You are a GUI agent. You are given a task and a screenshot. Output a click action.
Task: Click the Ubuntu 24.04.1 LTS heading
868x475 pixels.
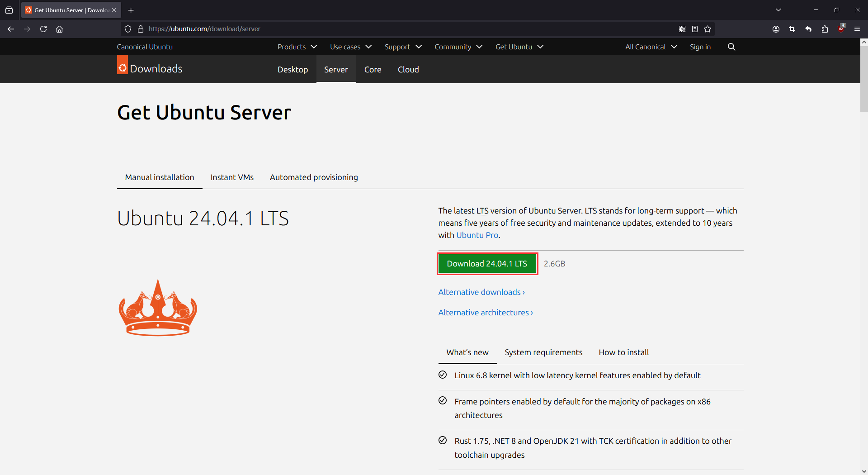[203, 218]
